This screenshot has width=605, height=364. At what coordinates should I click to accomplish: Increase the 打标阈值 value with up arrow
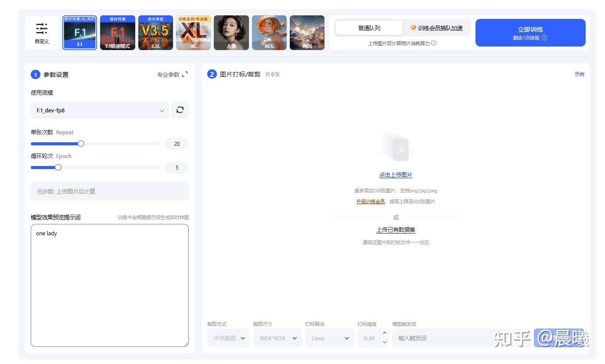pyautogui.click(x=385, y=333)
